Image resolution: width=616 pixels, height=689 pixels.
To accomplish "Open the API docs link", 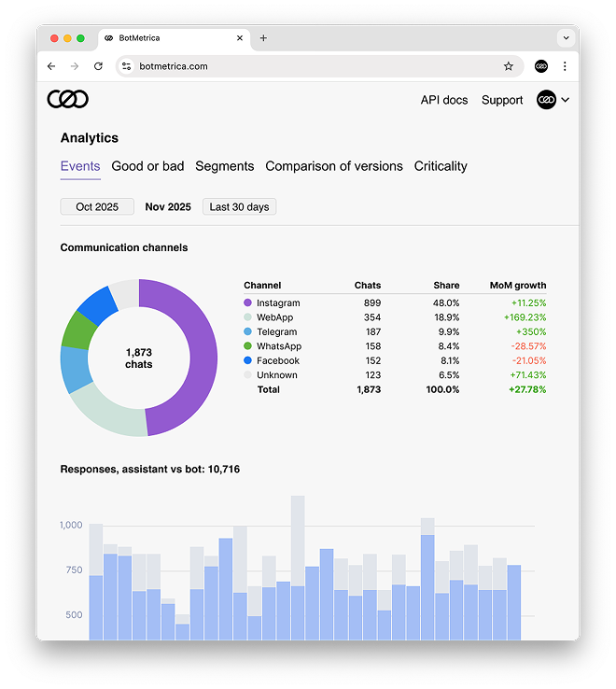I will pyautogui.click(x=444, y=100).
